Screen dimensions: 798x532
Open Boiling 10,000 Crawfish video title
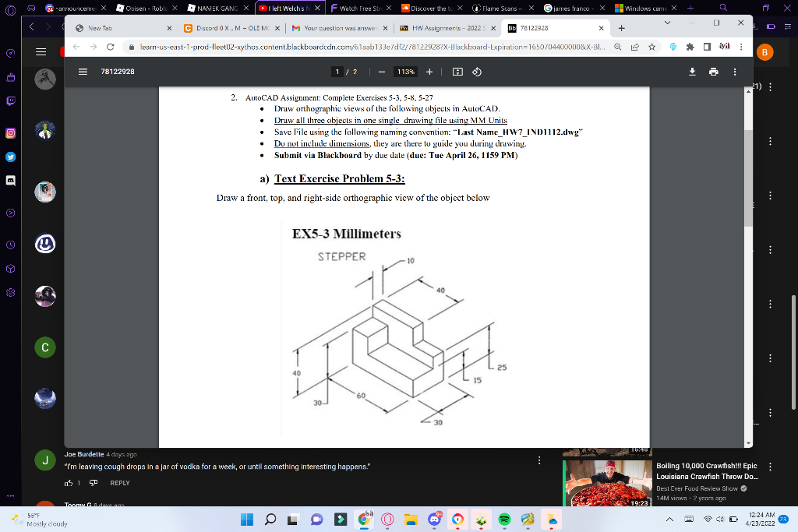pos(707,471)
